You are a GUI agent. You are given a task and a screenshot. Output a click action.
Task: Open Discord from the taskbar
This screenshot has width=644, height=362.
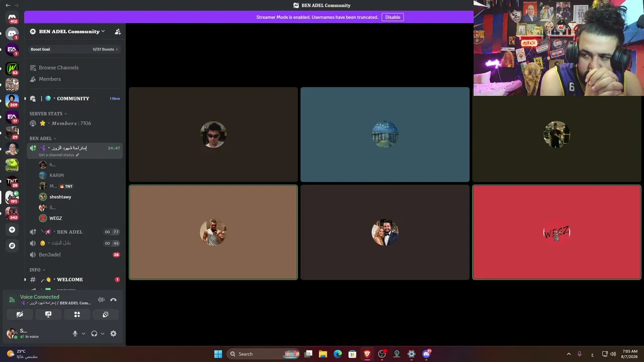coord(427,354)
